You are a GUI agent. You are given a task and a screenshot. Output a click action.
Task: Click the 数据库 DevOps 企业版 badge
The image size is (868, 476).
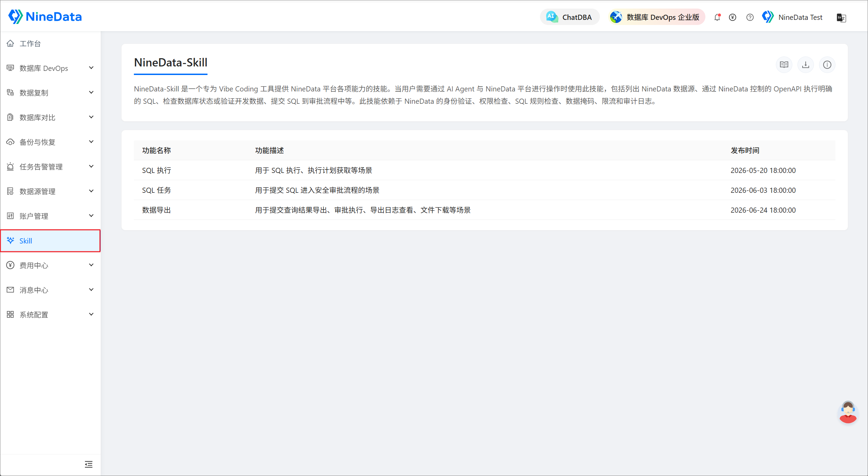657,17
